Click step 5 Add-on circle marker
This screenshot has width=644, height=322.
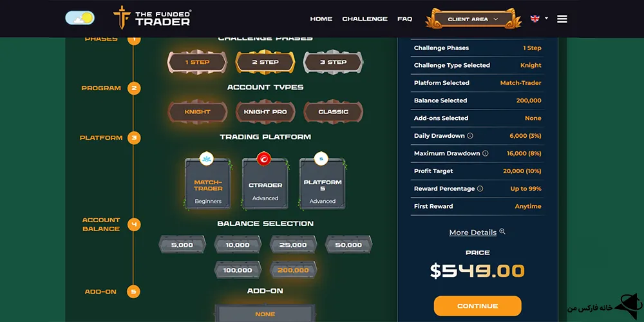(x=134, y=292)
